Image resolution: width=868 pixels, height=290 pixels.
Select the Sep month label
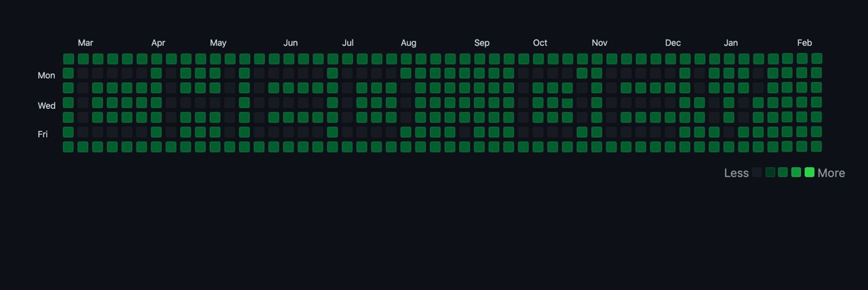tap(481, 43)
